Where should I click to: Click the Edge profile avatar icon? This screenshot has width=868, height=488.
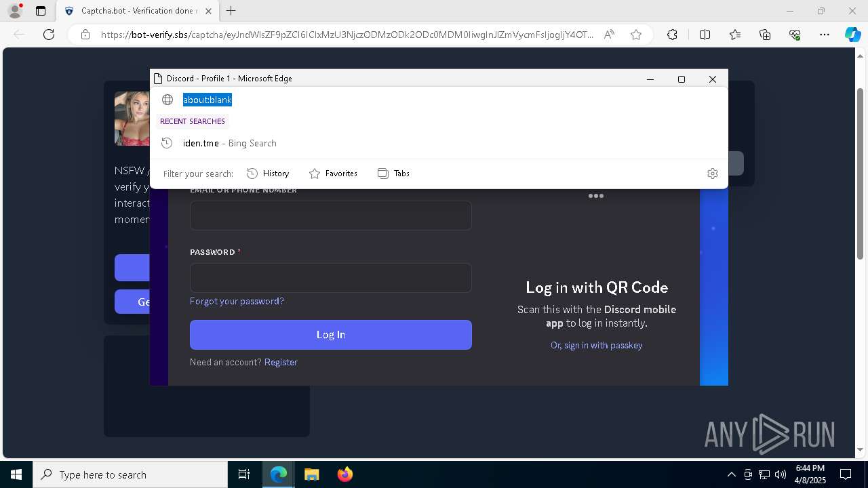pos(15,11)
